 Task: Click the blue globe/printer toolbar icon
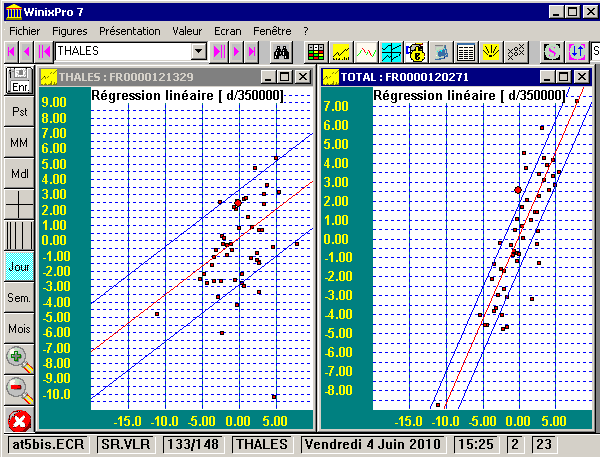click(x=441, y=52)
